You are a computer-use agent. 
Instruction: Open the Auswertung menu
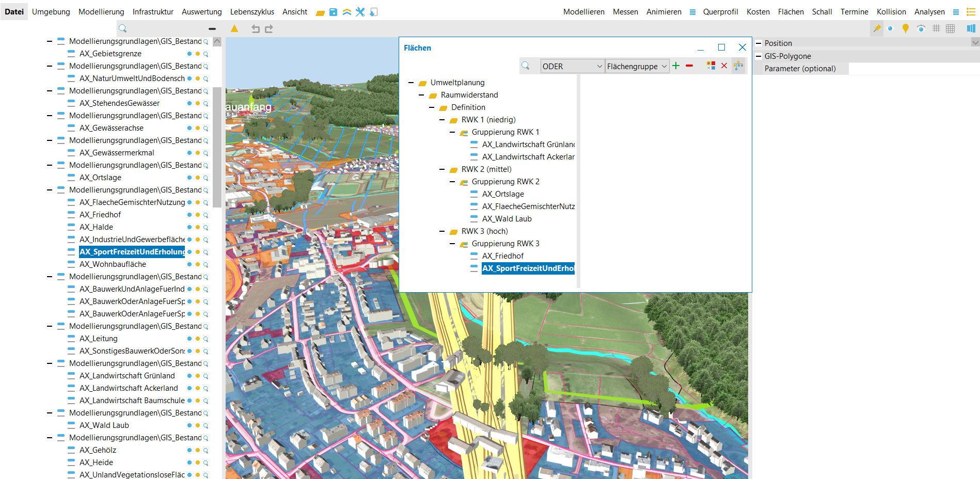coord(201,12)
